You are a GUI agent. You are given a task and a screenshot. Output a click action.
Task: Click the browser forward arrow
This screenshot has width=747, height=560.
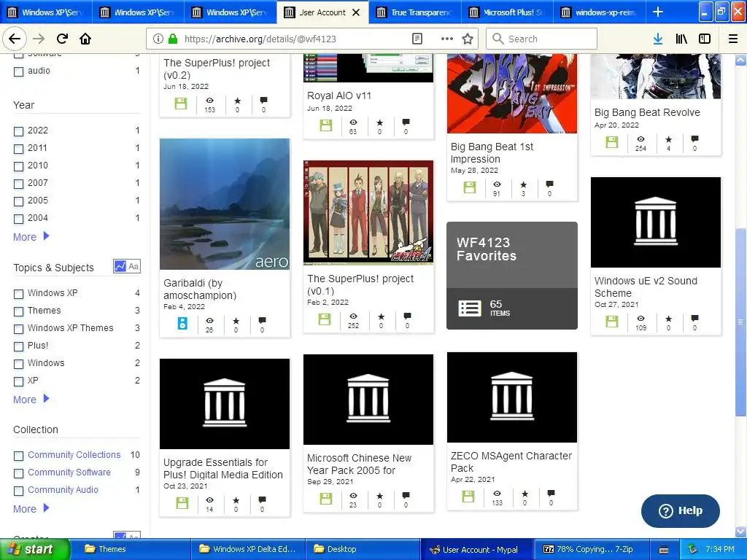tap(39, 39)
